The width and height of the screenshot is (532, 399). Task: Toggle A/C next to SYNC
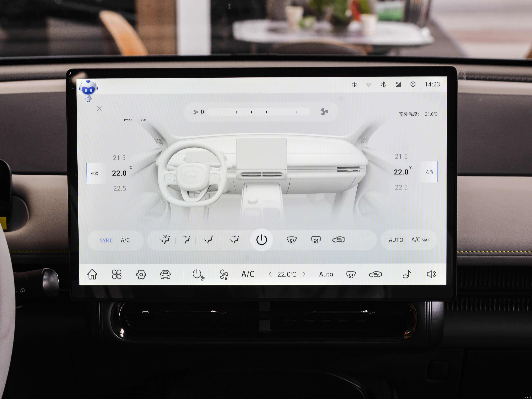(125, 240)
